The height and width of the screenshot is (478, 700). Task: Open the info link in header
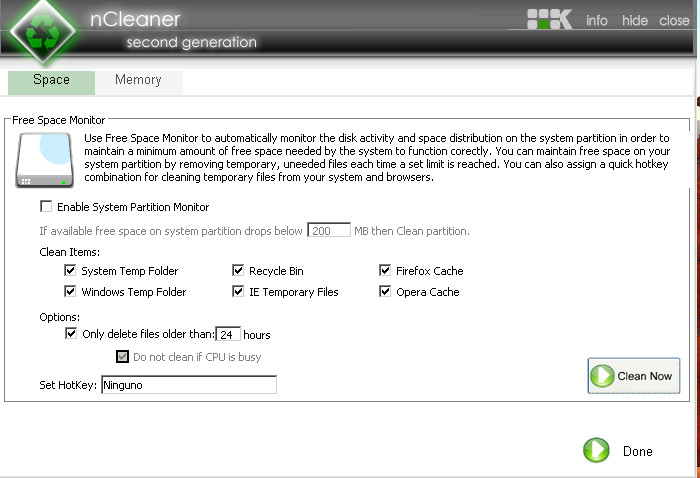coord(597,21)
